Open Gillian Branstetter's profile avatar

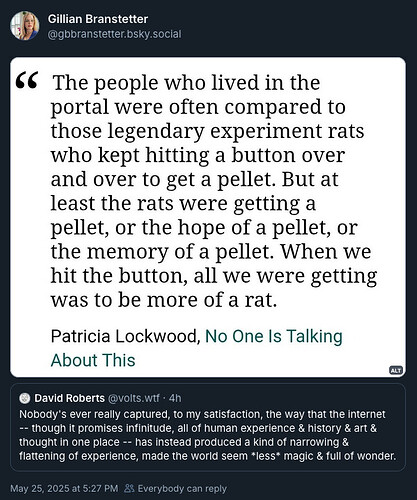pyautogui.click(x=24, y=26)
